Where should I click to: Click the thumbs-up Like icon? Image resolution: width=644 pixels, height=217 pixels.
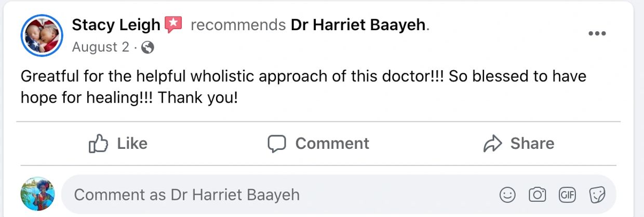98,144
